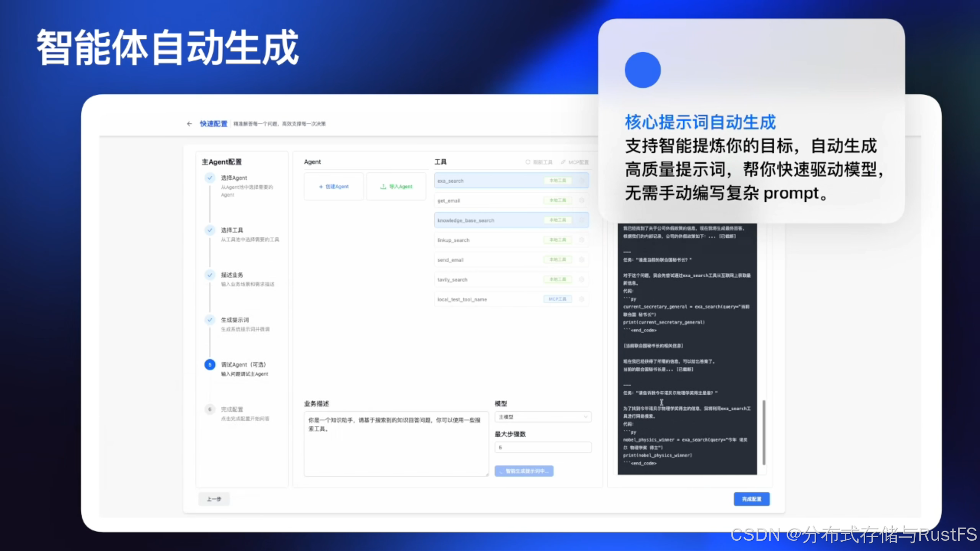980x551 pixels.
Task: Click the 上一步 button
Action: pos(214,499)
